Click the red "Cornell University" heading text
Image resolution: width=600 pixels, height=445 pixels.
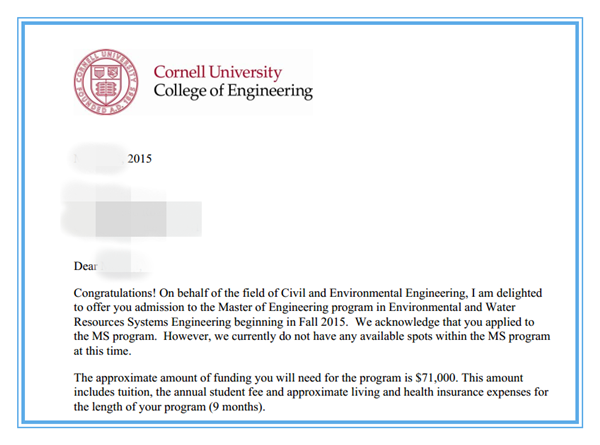217,73
